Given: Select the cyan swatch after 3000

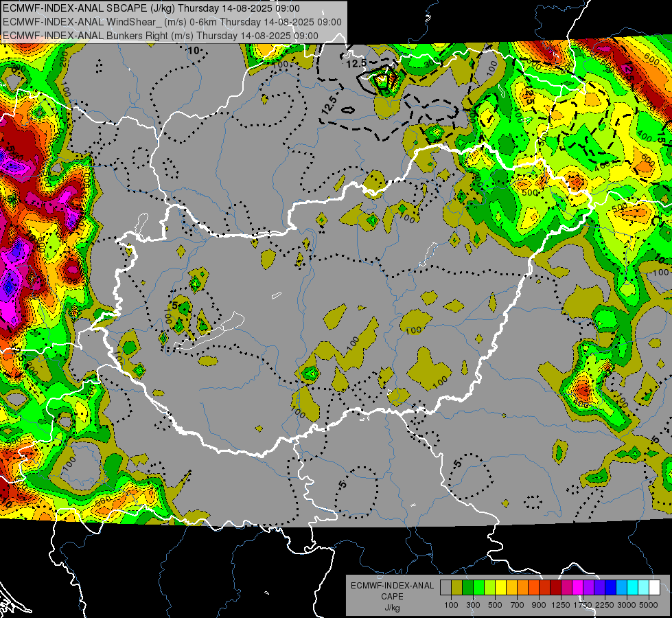Looking at the screenshot, I should (x=633, y=588).
